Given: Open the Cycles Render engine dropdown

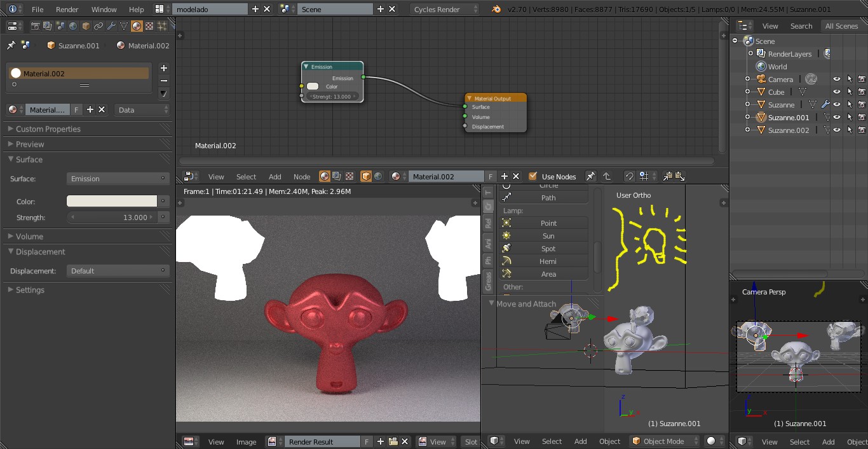Looking at the screenshot, I should [x=444, y=9].
